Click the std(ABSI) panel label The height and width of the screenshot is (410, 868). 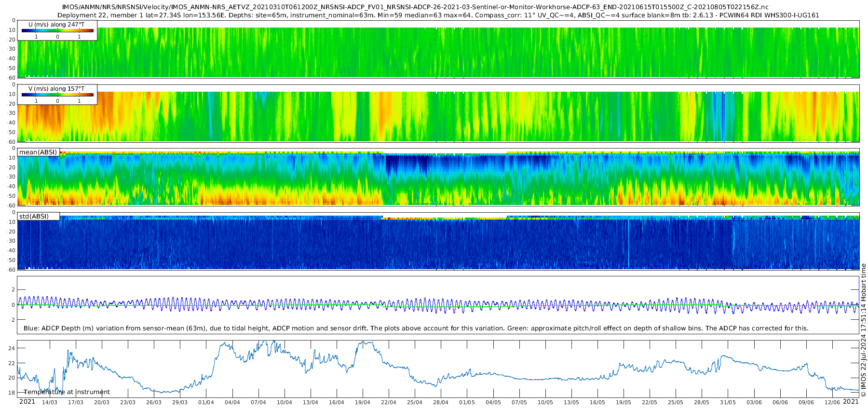[x=34, y=216]
